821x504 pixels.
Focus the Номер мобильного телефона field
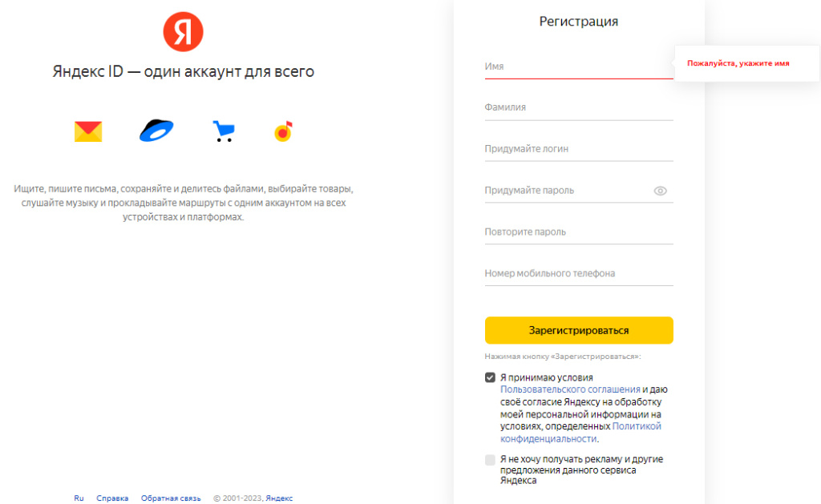tap(579, 274)
